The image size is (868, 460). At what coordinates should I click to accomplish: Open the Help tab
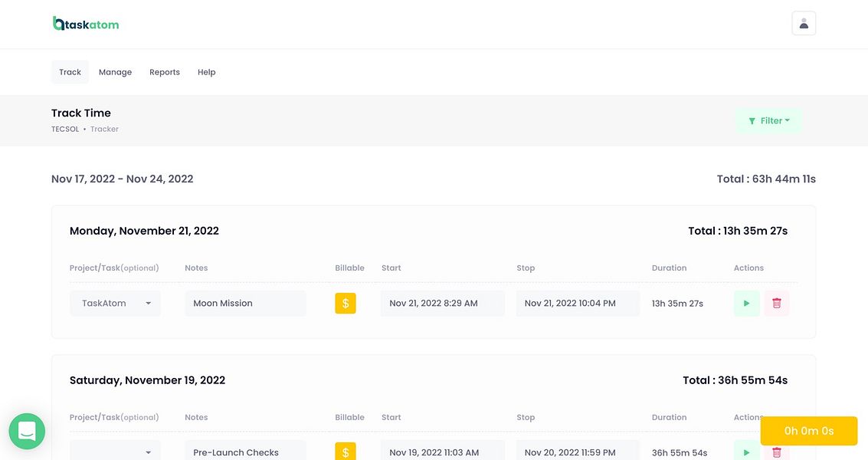(x=207, y=72)
